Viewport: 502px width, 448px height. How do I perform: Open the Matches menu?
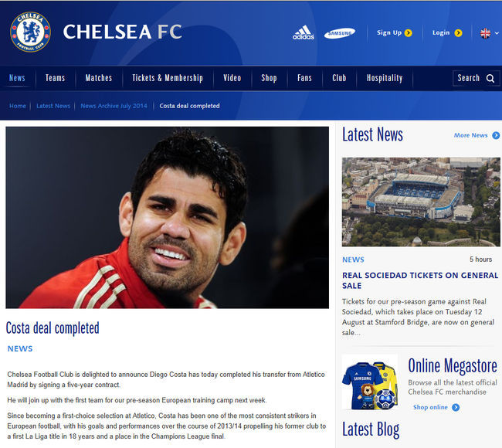(x=99, y=78)
